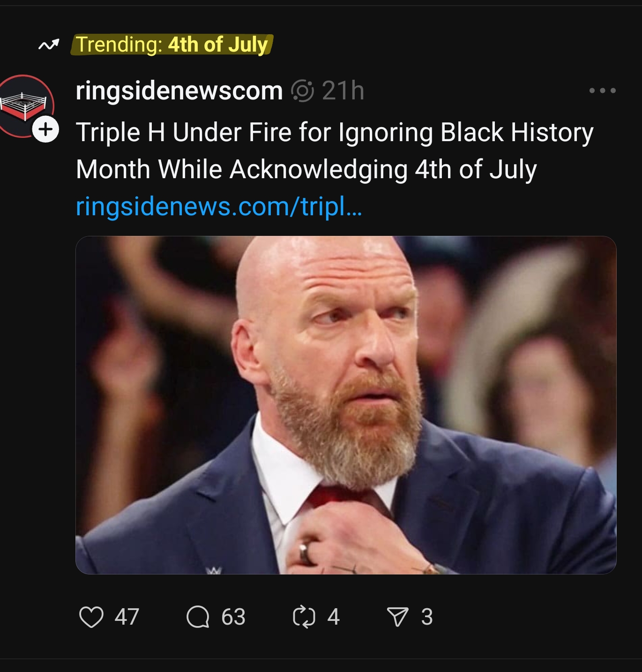
Task: Tap the trending arrow icon
Action: tap(49, 45)
